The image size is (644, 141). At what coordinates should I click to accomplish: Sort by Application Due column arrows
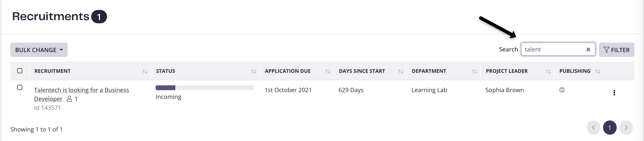coord(328,71)
